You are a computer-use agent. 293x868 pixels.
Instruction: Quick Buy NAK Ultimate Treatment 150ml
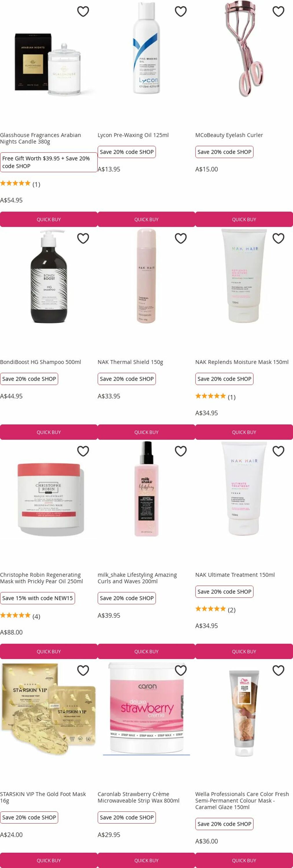[x=244, y=651]
